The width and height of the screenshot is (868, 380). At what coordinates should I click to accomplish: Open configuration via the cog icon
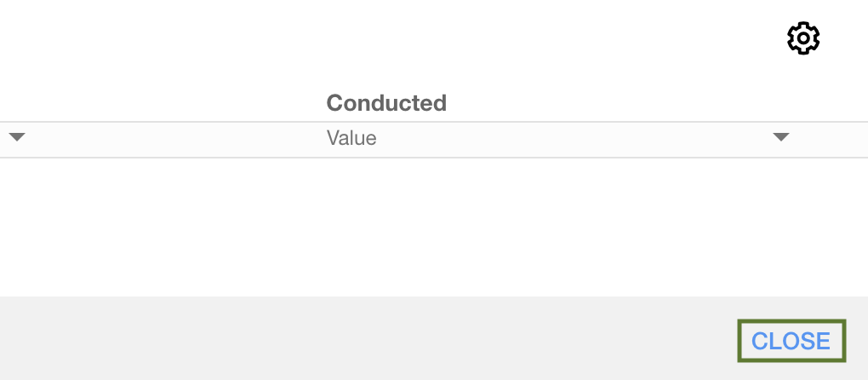[802, 38]
